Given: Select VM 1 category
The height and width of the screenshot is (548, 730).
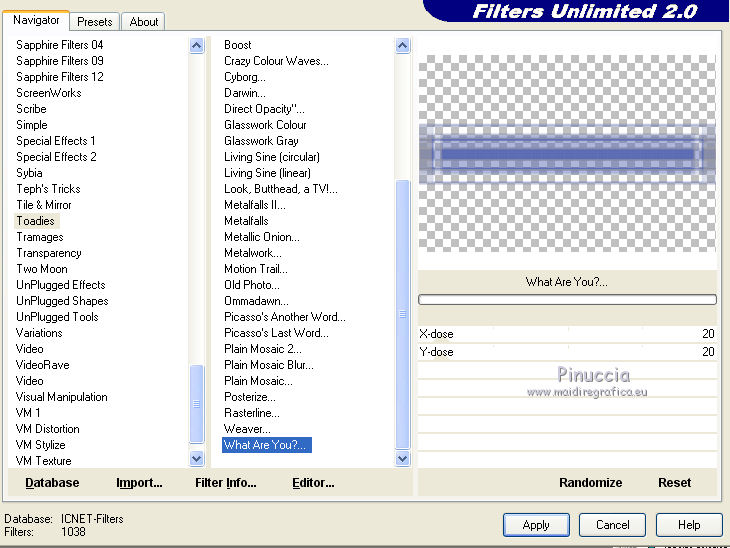Looking at the screenshot, I should coord(28,413).
